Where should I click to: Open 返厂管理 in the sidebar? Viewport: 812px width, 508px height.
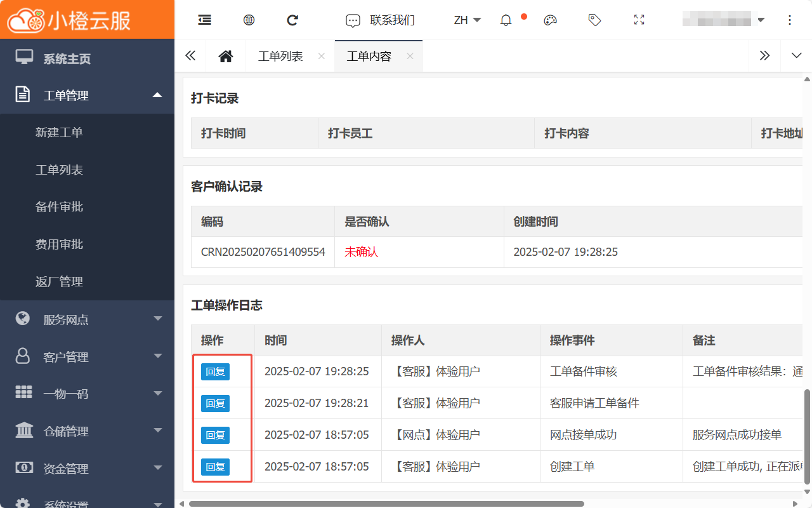pos(59,282)
